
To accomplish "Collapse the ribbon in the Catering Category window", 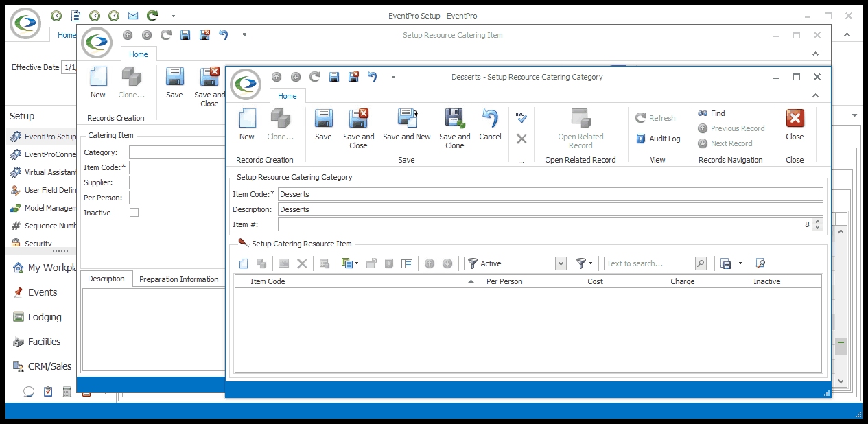I will click(816, 96).
